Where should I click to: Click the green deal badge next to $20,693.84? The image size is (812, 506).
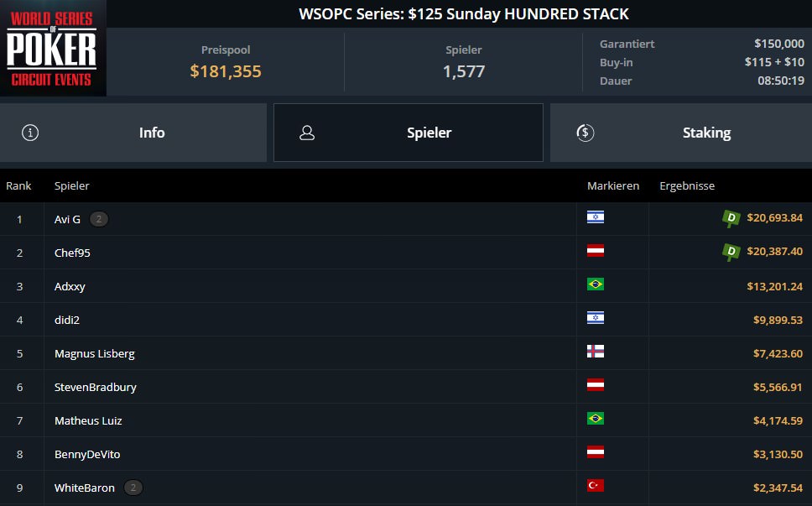click(x=731, y=218)
